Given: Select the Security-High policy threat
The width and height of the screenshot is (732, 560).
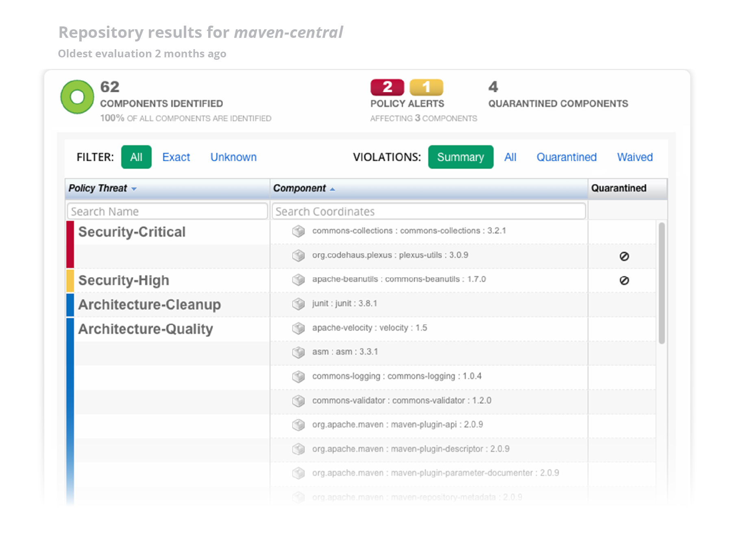Looking at the screenshot, I should pyautogui.click(x=124, y=281).
